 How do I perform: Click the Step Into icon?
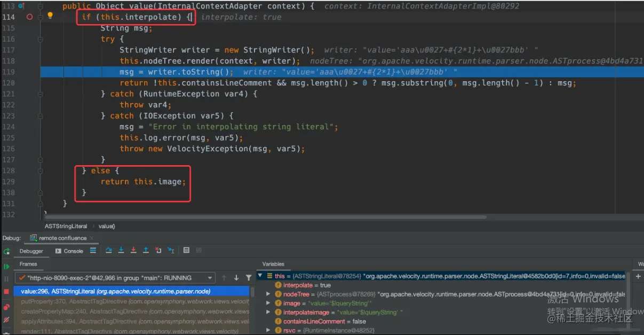click(x=121, y=251)
